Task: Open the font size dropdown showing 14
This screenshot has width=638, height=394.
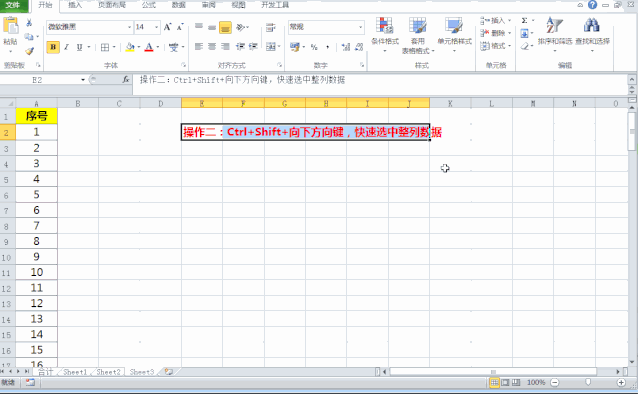Action: (157, 27)
